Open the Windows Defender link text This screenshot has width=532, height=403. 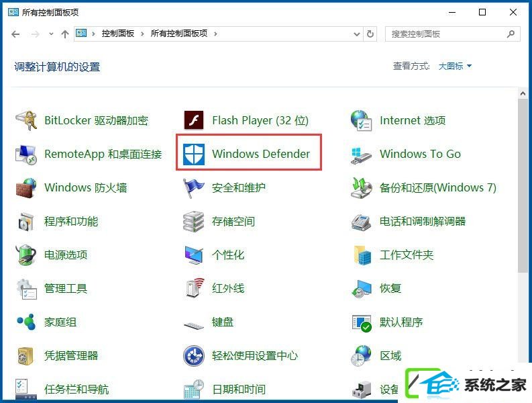261,154
